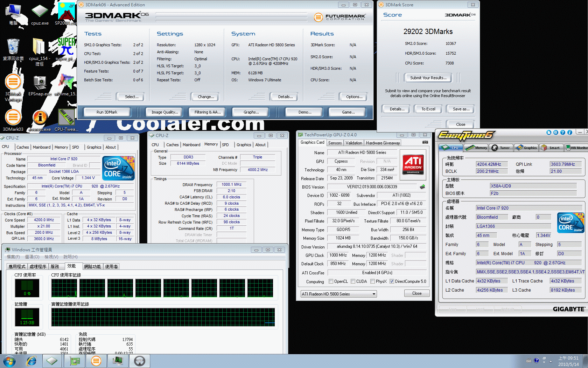Toggle the PhysX checkbox in GPU-Z
The width and height of the screenshot is (588, 368).
click(x=373, y=281)
